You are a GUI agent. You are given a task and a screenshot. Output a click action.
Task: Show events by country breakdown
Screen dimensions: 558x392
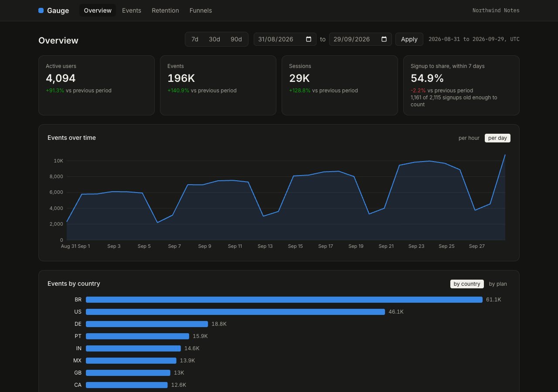point(467,284)
